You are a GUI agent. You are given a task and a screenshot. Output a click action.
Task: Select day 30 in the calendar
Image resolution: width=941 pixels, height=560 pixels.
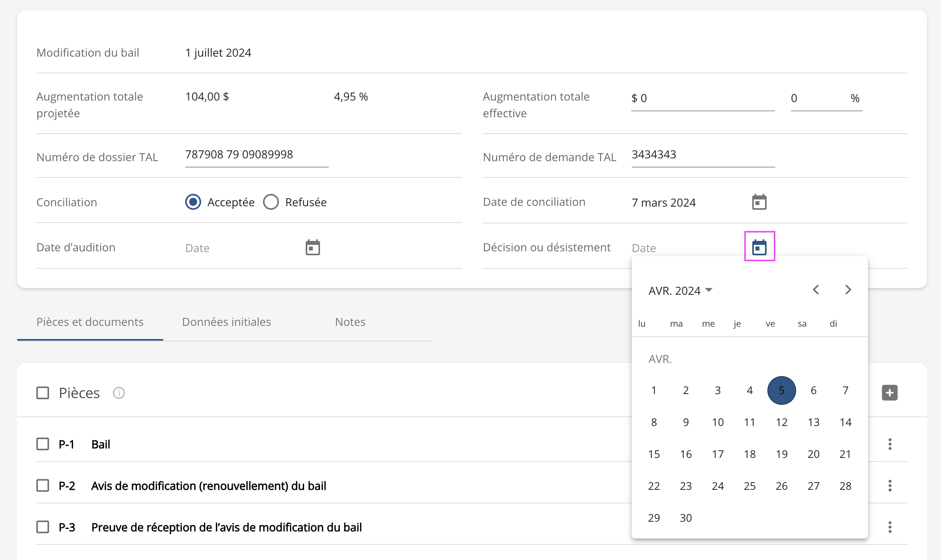click(x=686, y=518)
